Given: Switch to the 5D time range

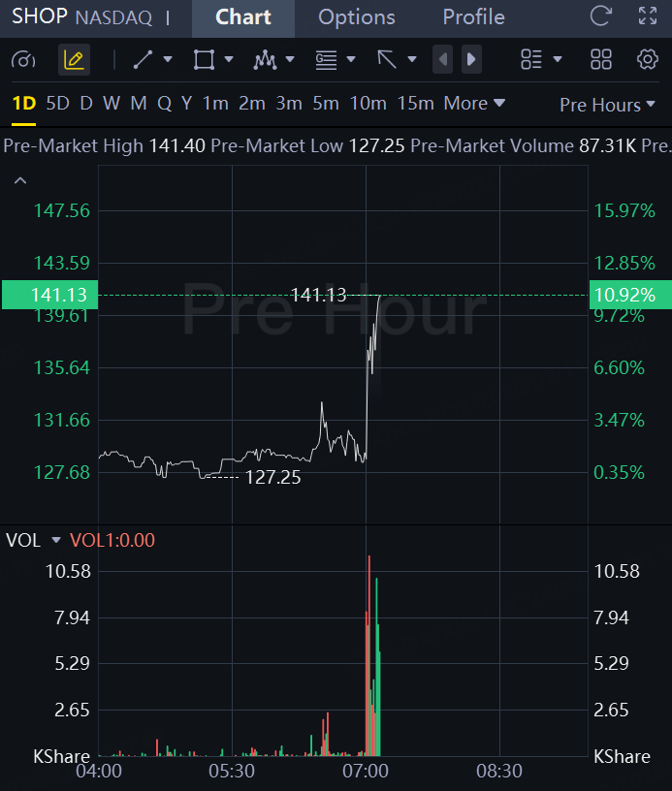Looking at the screenshot, I should [57, 104].
